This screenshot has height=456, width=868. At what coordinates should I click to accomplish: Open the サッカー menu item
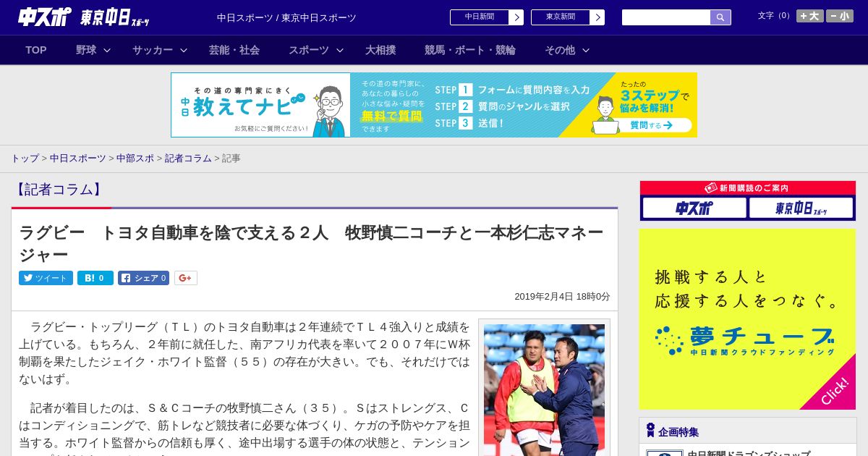153,50
